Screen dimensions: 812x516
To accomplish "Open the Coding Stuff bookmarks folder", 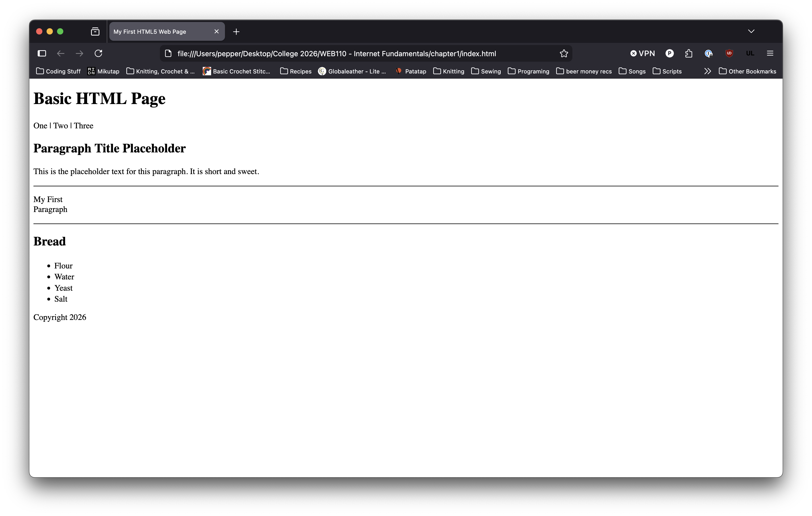I will coord(58,71).
